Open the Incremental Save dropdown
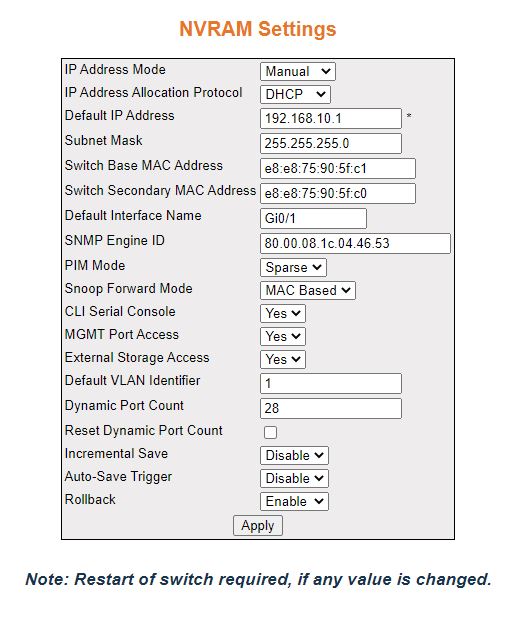The width and height of the screenshot is (518, 631). pos(294,456)
